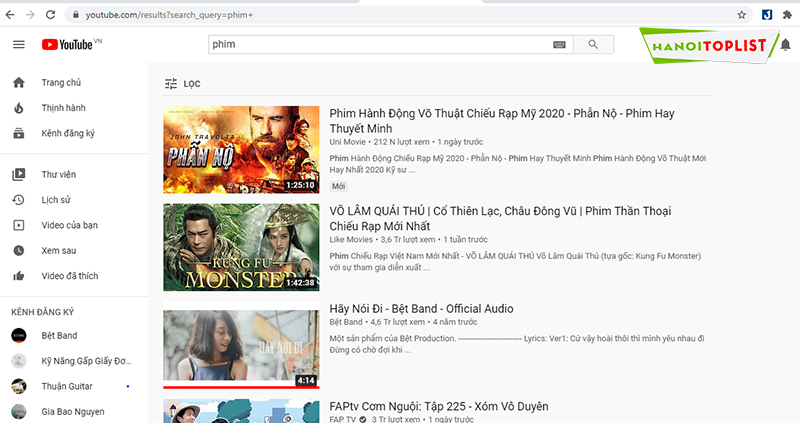The width and height of the screenshot is (800, 423).
Task: Play the Kung Fu Monster thumbnail
Action: 241,247
